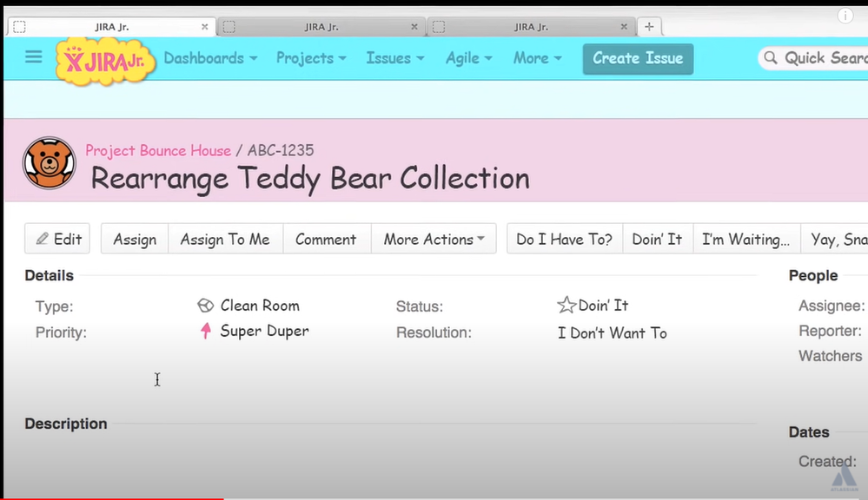Click the Comment button
Image resolution: width=868 pixels, height=500 pixels.
point(326,239)
